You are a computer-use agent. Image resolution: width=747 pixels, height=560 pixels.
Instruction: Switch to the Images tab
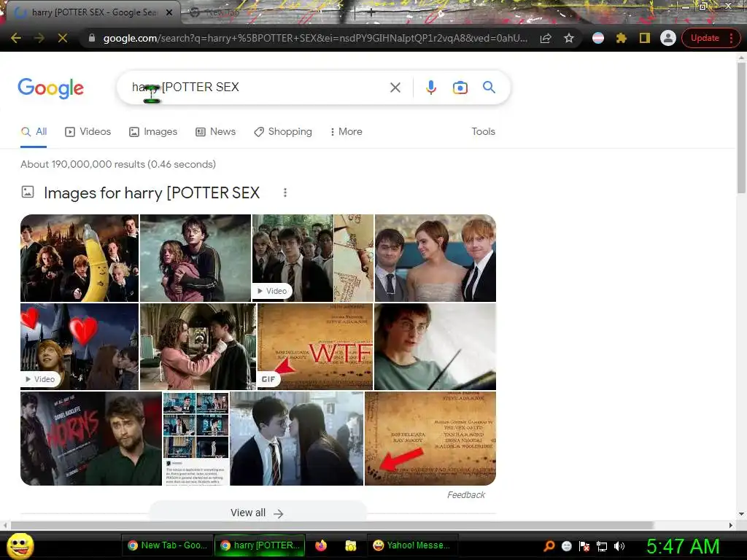[153, 132]
